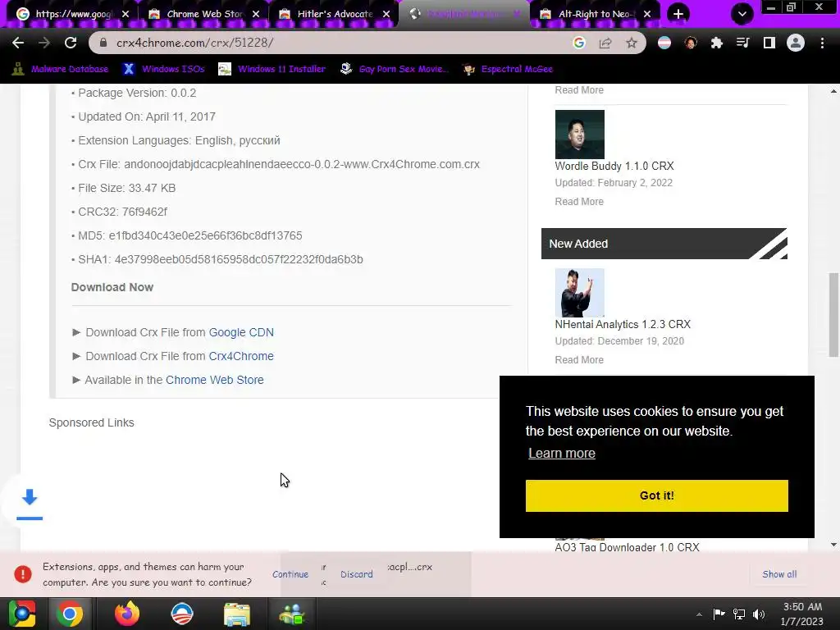Continue the extension download warning

point(290,574)
